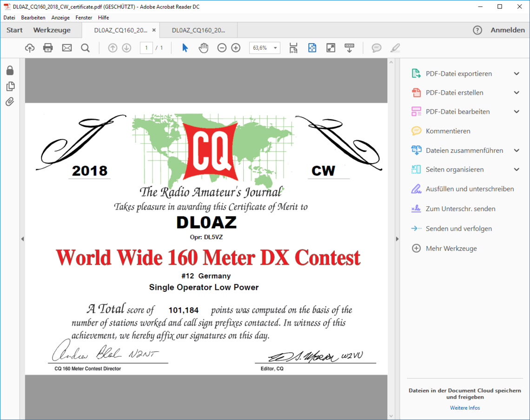Zoom in with the plus icon

click(x=236, y=48)
